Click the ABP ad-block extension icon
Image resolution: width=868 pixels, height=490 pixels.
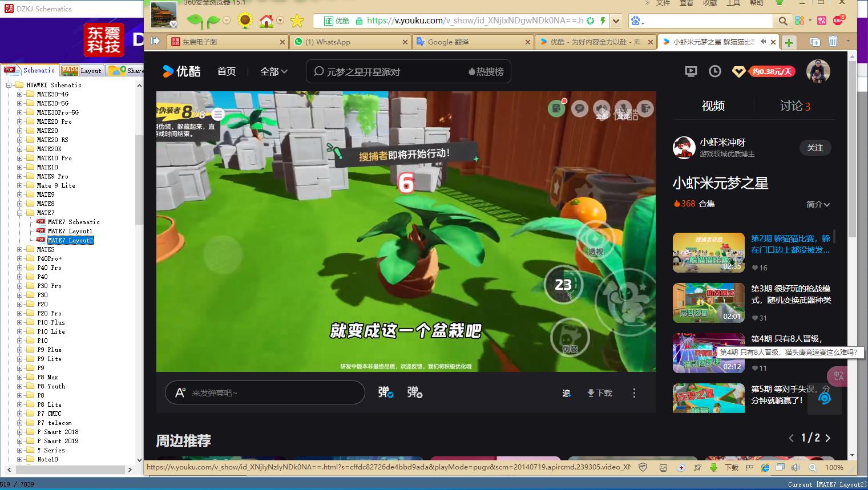pos(838,20)
